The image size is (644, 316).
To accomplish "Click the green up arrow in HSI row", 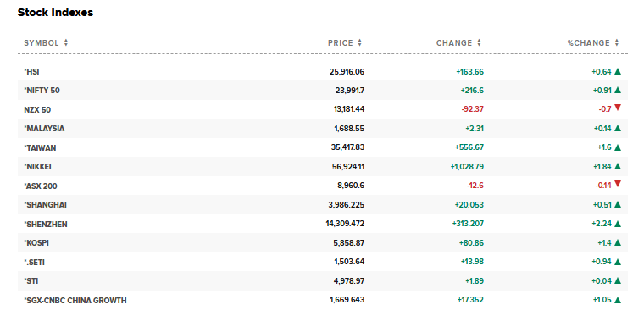I will pyautogui.click(x=617, y=71).
